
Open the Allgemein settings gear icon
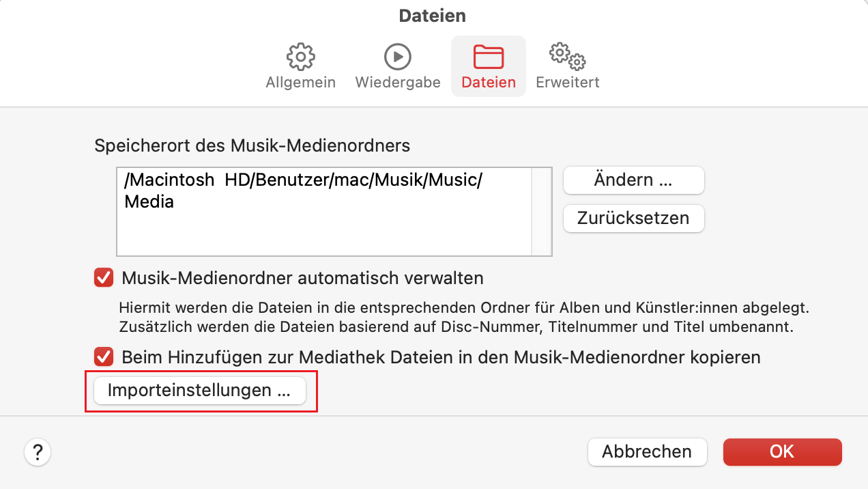point(300,56)
